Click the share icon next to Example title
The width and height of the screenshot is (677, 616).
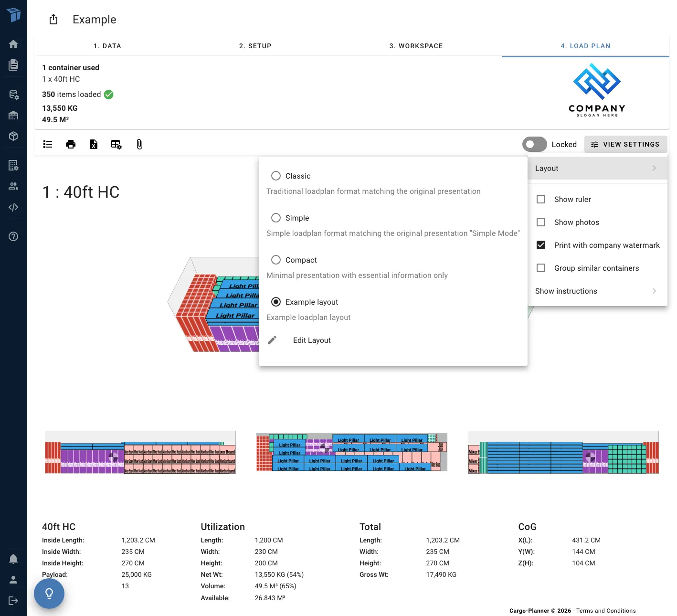coord(53,19)
